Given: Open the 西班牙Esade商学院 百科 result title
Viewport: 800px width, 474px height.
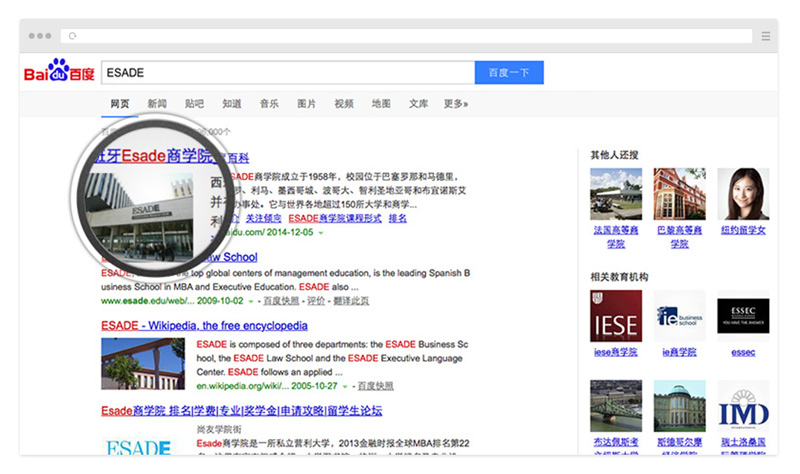Looking at the screenshot, I should (x=171, y=156).
